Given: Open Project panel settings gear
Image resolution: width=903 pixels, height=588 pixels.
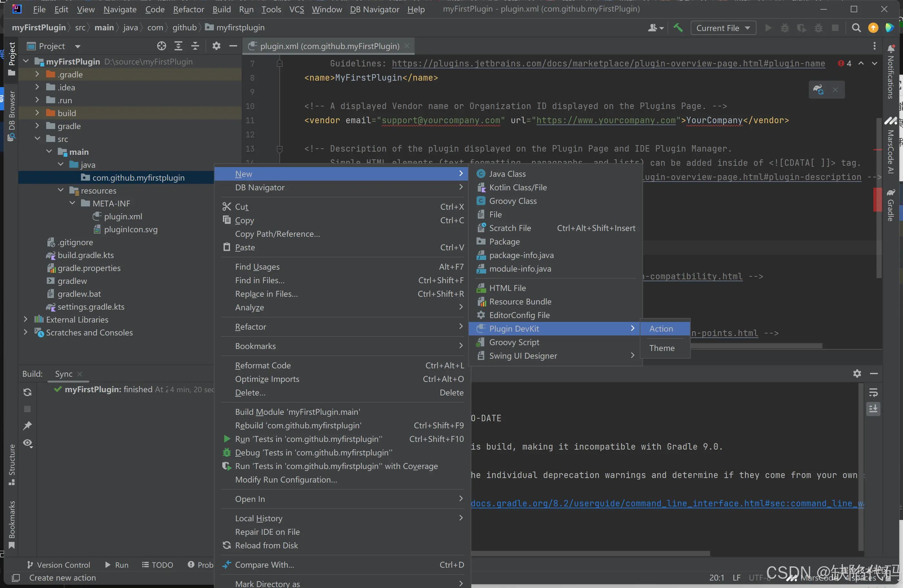Looking at the screenshot, I should tap(216, 46).
